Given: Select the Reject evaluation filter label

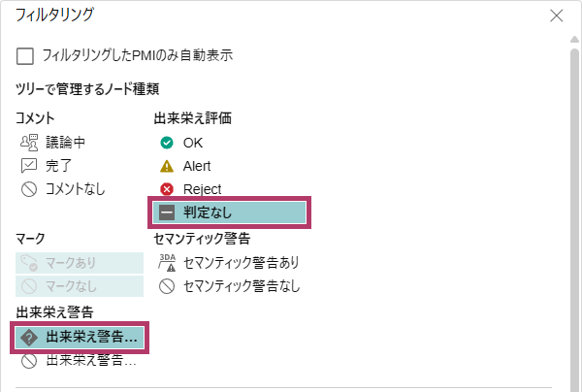Looking at the screenshot, I should tap(202, 189).
